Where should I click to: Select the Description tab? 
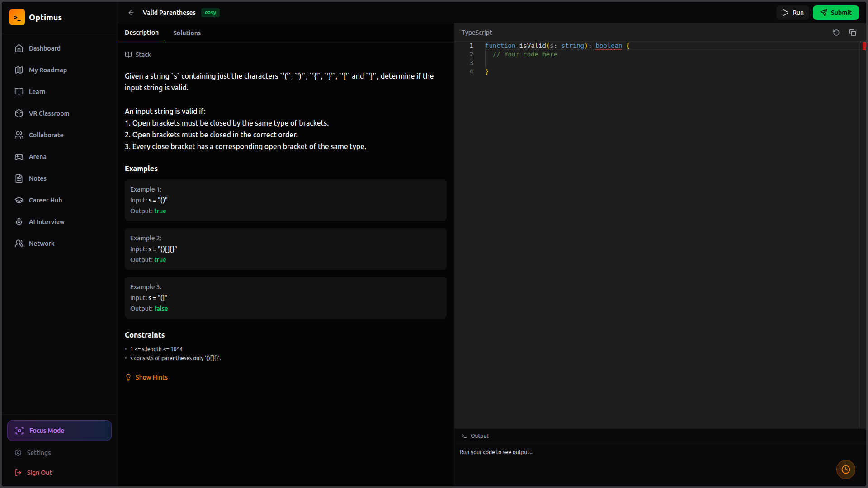142,33
